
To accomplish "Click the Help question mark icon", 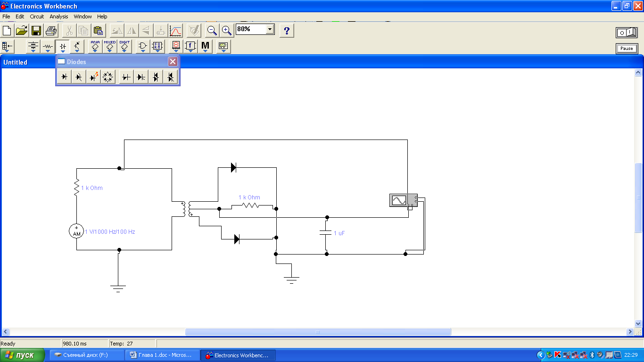I will (x=287, y=31).
